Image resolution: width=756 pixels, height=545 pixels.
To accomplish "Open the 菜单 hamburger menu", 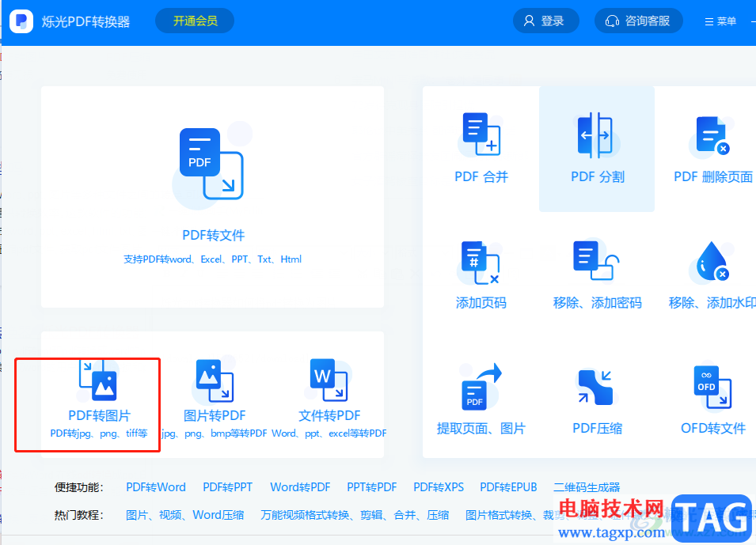I will pyautogui.click(x=720, y=21).
